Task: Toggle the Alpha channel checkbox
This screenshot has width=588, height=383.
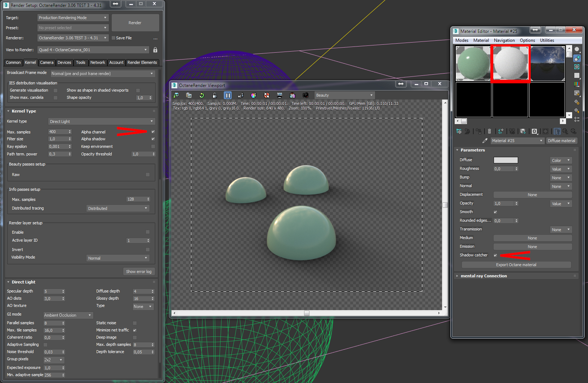Action: 153,132
